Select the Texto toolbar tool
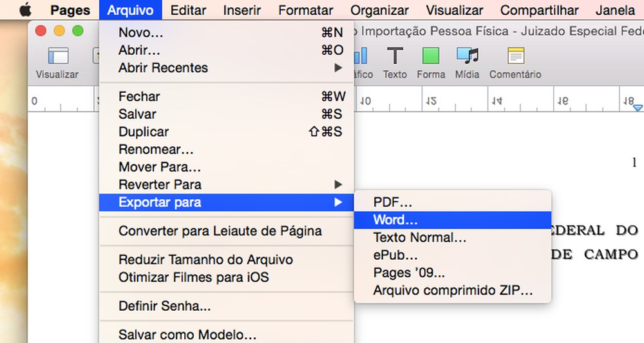Screen dimensions: 644x343 pyautogui.click(x=395, y=63)
